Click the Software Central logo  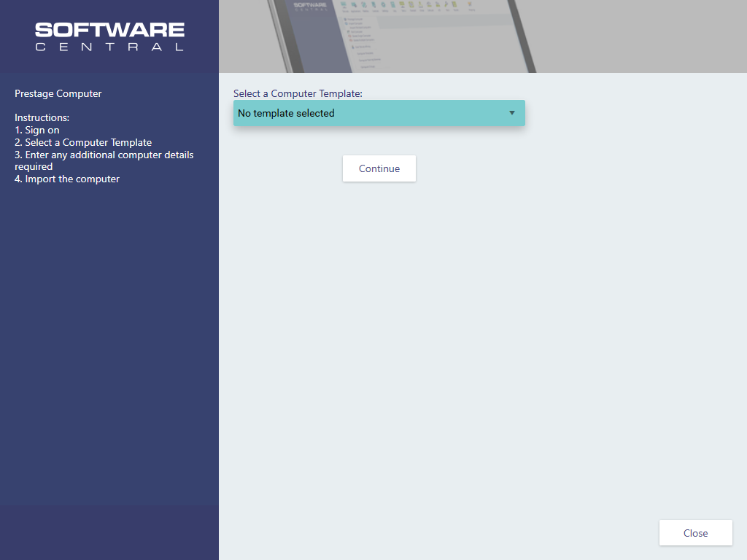(109, 36)
